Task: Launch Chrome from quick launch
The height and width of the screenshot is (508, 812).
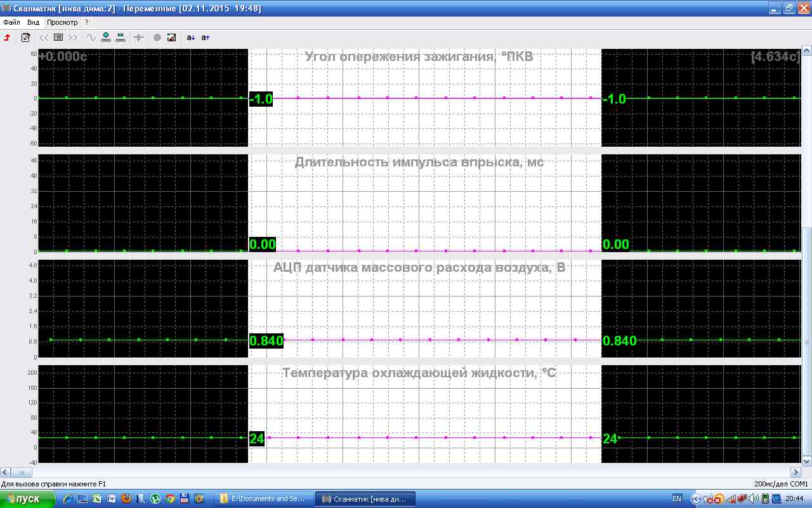Action: tap(170, 498)
